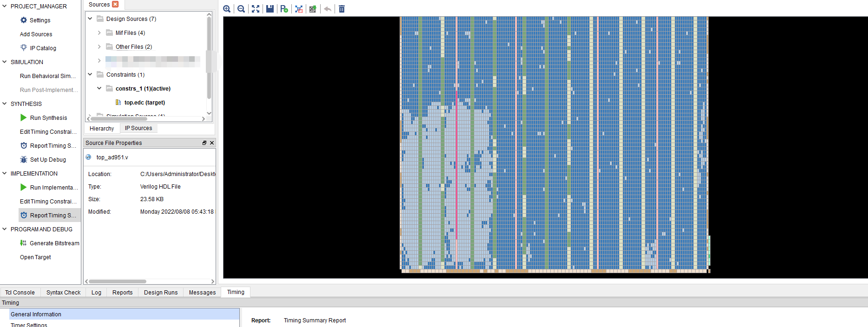This screenshot has height=327, width=868.
Task: Collapse the constrs_1 constraints node
Action: point(99,88)
